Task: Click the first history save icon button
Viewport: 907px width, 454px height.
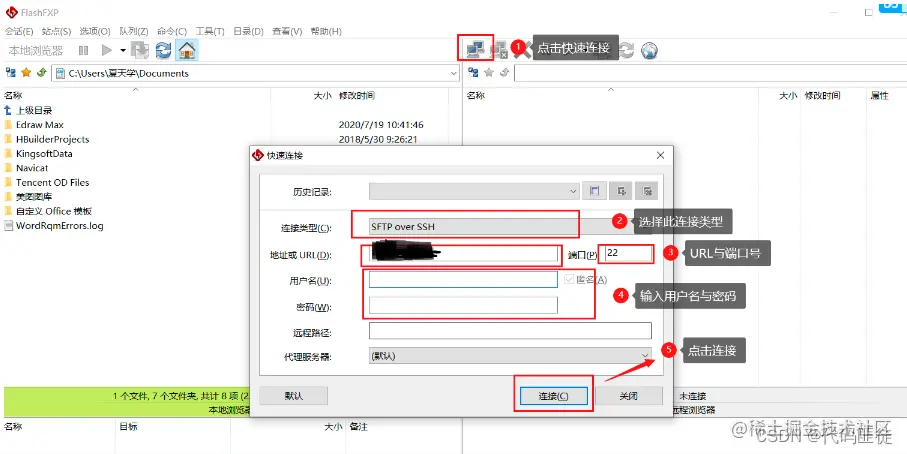Action: [x=594, y=191]
